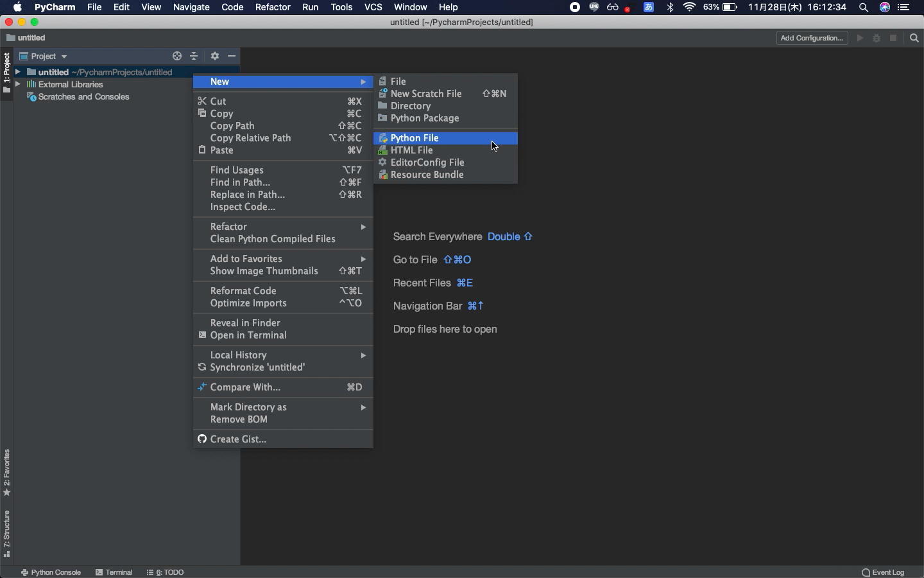Screen dimensions: 924x578
Task: Choose EditorConfig File in New submenu
Action: coord(445,162)
